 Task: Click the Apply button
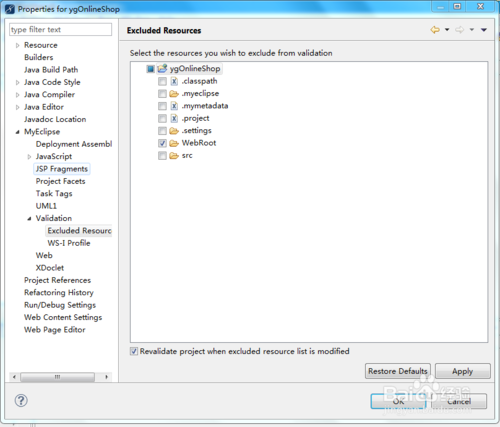pos(463,371)
